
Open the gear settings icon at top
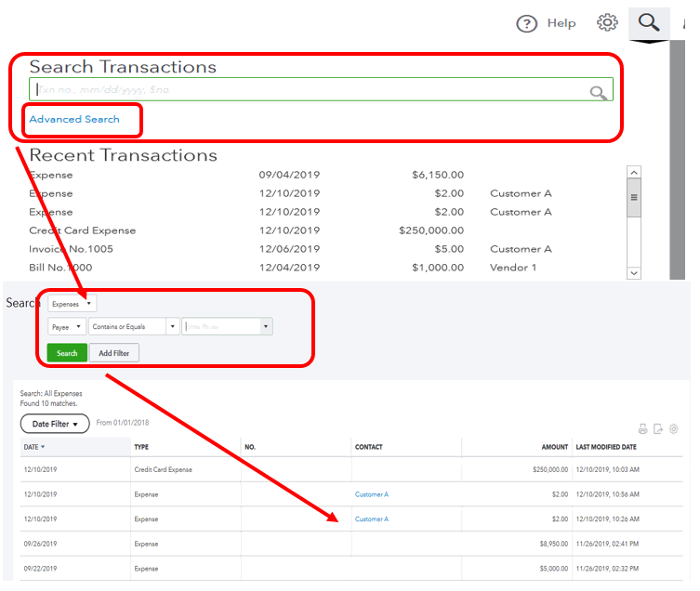[607, 22]
